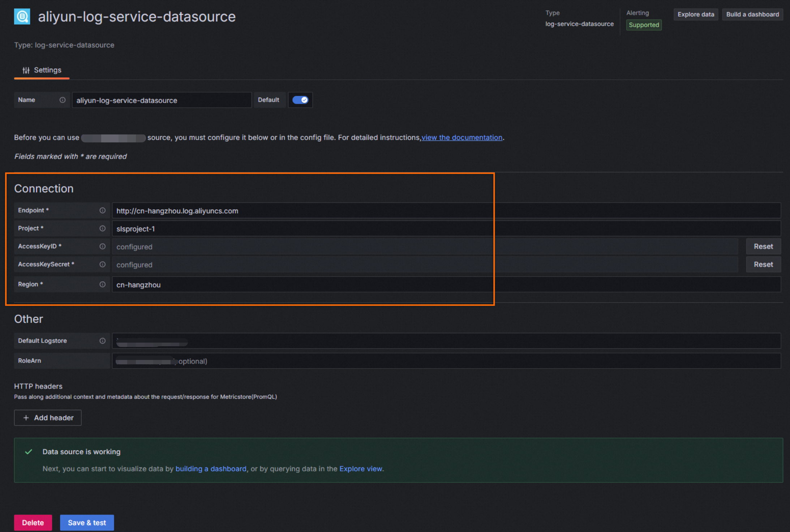
Task: Open the view the documentation link
Action: [x=462, y=138]
